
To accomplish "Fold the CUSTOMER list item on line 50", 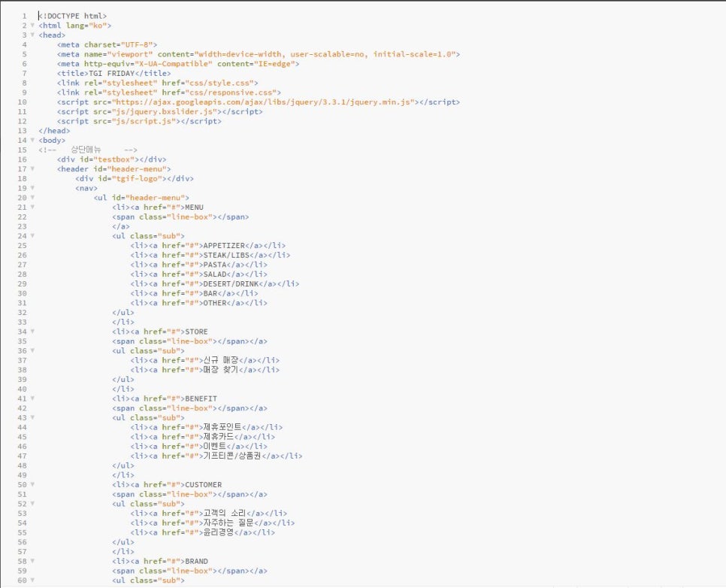I will pos(32,485).
